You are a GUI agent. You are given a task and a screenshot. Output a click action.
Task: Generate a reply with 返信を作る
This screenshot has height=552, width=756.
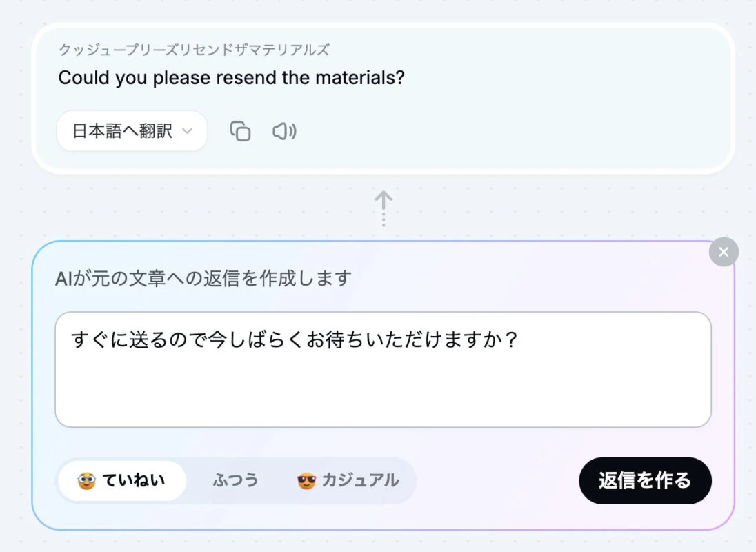645,481
